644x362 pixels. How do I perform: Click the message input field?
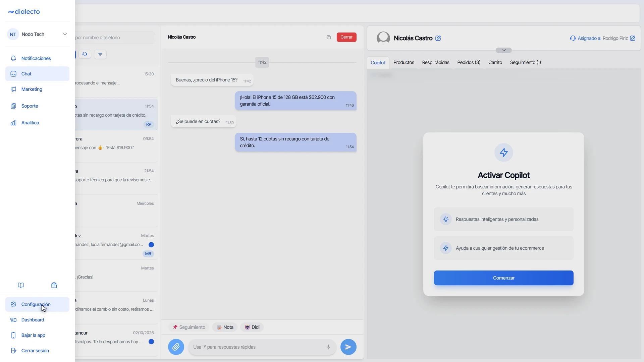[262, 347]
